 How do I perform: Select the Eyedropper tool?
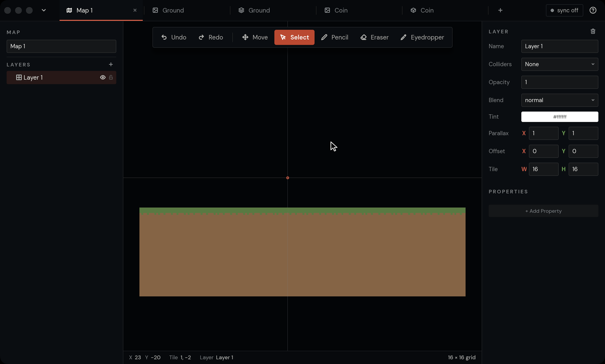(x=422, y=37)
